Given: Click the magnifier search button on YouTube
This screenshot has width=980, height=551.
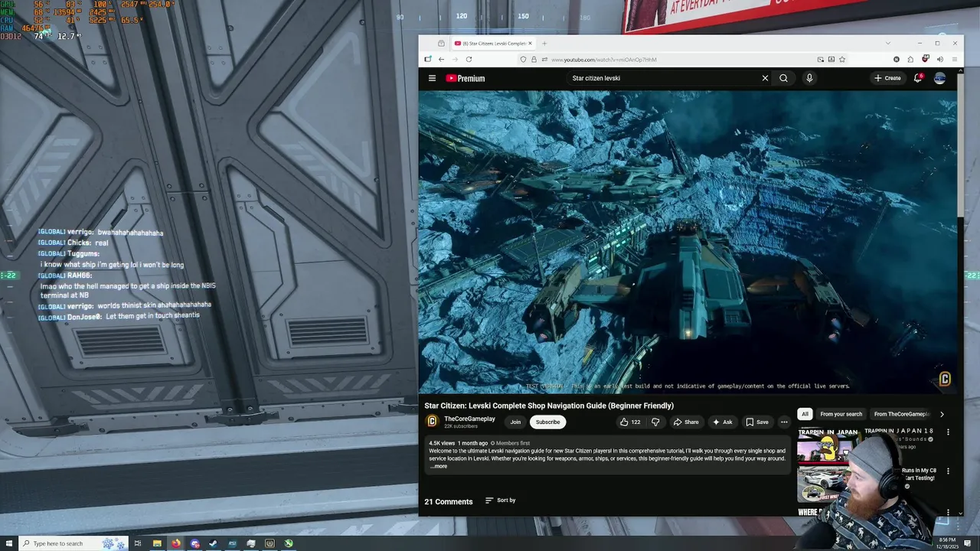Looking at the screenshot, I should 783,78.
